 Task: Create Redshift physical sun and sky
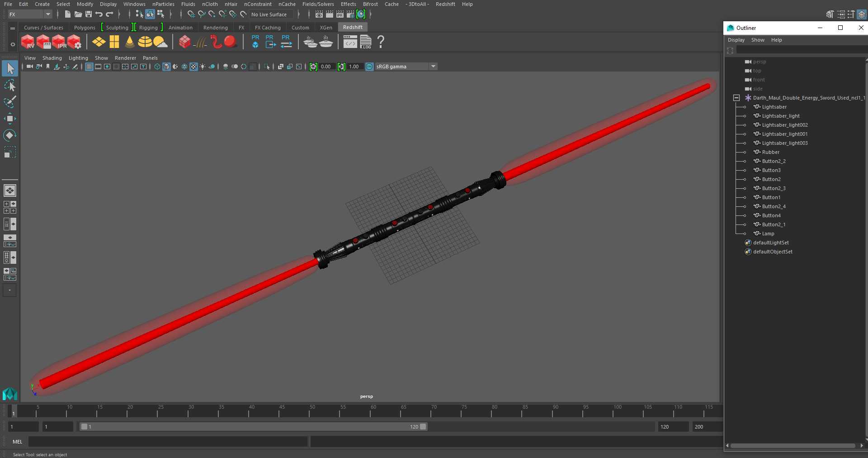point(160,42)
